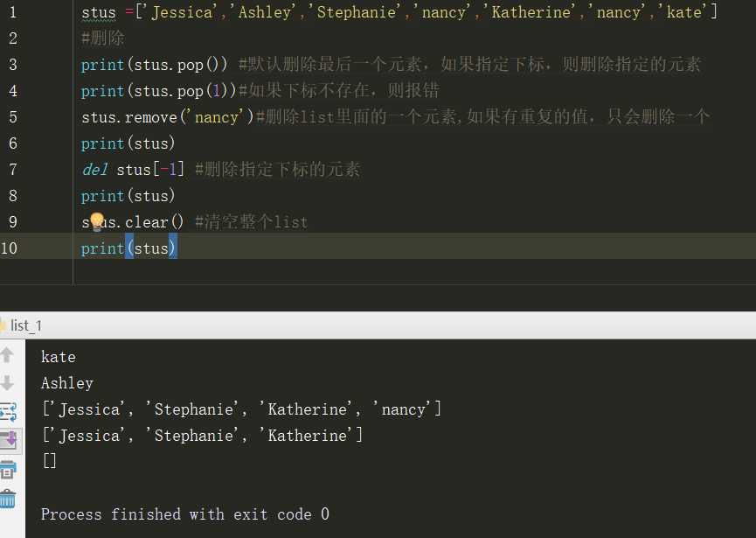The width and height of the screenshot is (756, 538).
Task: Click empty list '[]' output in console
Action: pyautogui.click(x=50, y=461)
